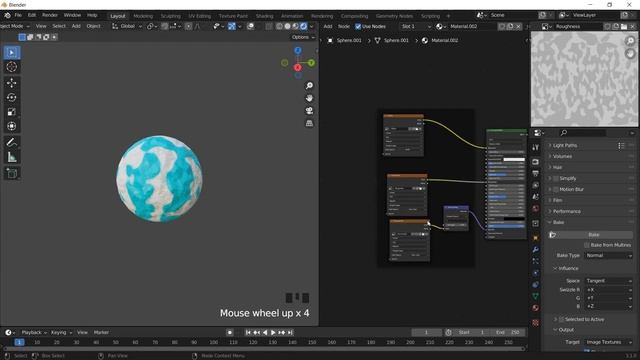Open the Slot 1 material slot dropdown
The width and height of the screenshot is (640, 360).
pyautogui.click(x=415, y=27)
